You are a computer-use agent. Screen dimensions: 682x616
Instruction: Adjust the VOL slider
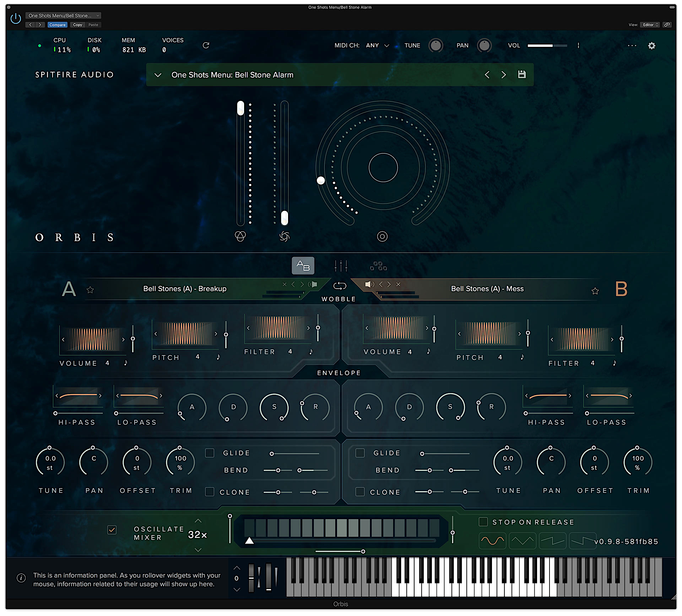(547, 45)
